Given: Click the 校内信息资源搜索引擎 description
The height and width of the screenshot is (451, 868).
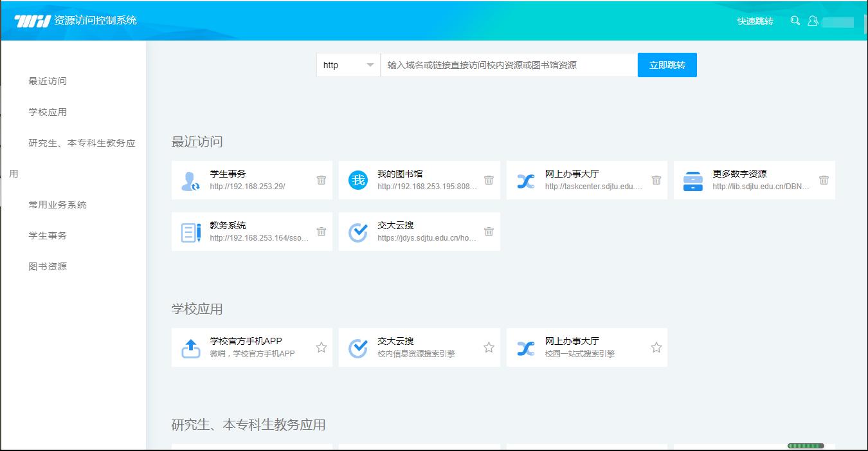Looking at the screenshot, I should (416, 354).
